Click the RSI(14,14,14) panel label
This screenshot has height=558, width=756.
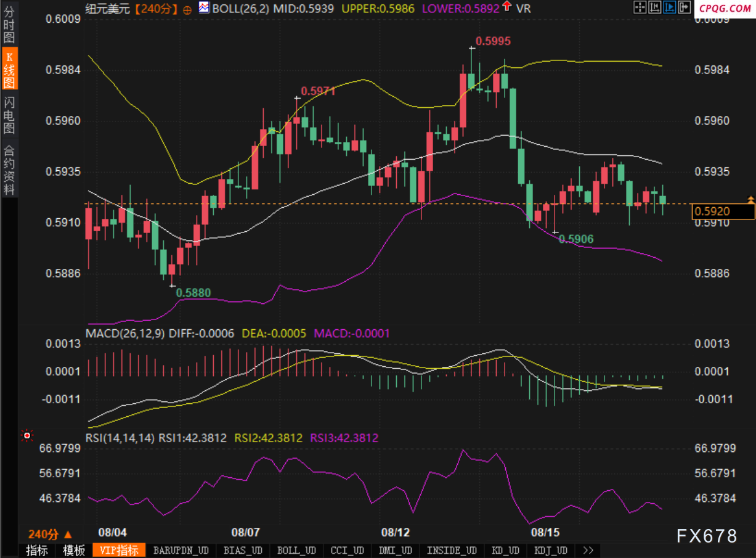click(x=120, y=438)
